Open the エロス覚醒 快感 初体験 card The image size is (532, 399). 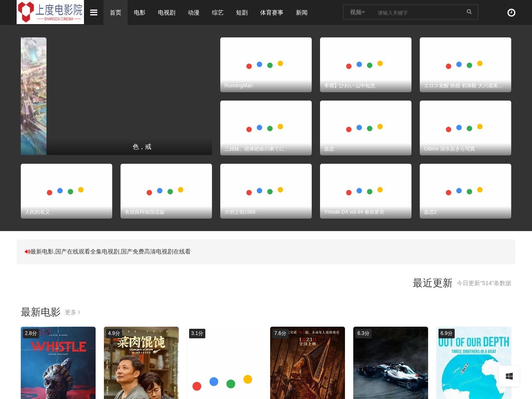point(465,65)
